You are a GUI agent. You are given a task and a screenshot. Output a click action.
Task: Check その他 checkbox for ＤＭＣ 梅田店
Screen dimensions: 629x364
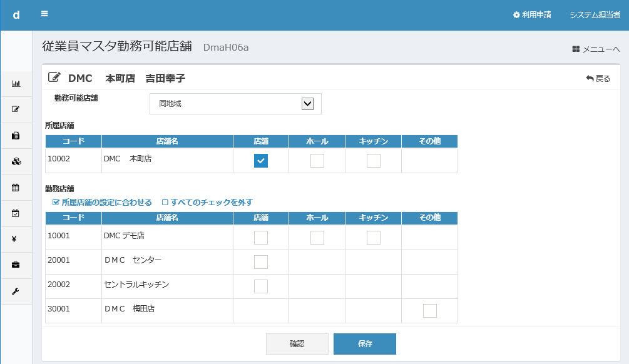tap(429, 311)
